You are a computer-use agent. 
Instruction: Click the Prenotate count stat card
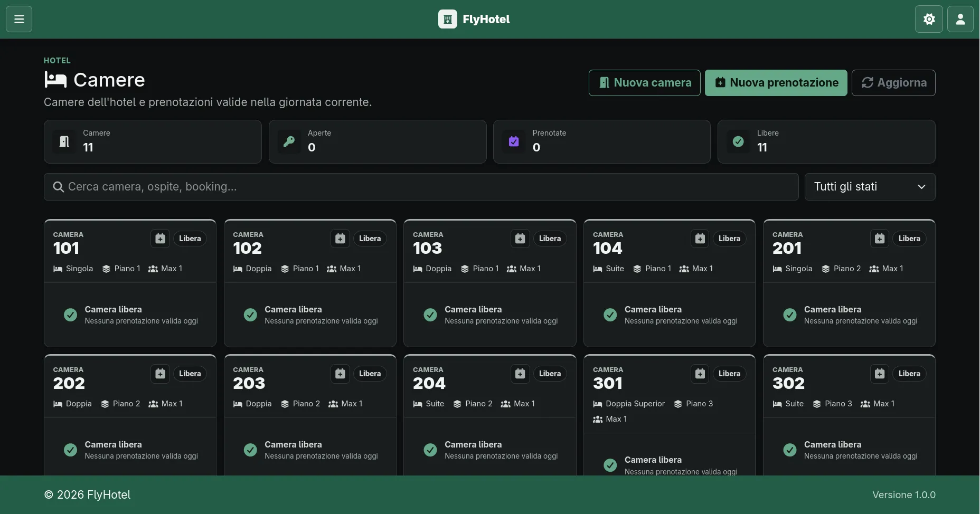[602, 141]
